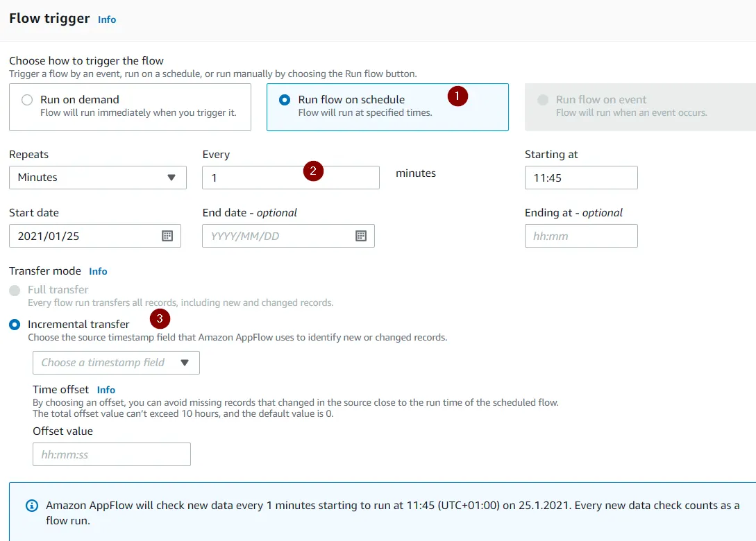Click the Offset value hh:mm:ss field
This screenshot has height=541, width=756.
tap(112, 454)
